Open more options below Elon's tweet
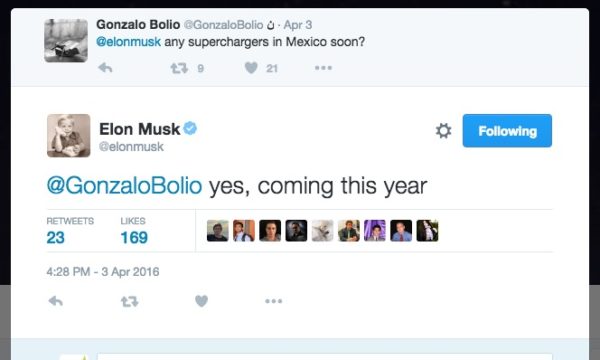Screen dimensions: 600x360 [x=274, y=301]
